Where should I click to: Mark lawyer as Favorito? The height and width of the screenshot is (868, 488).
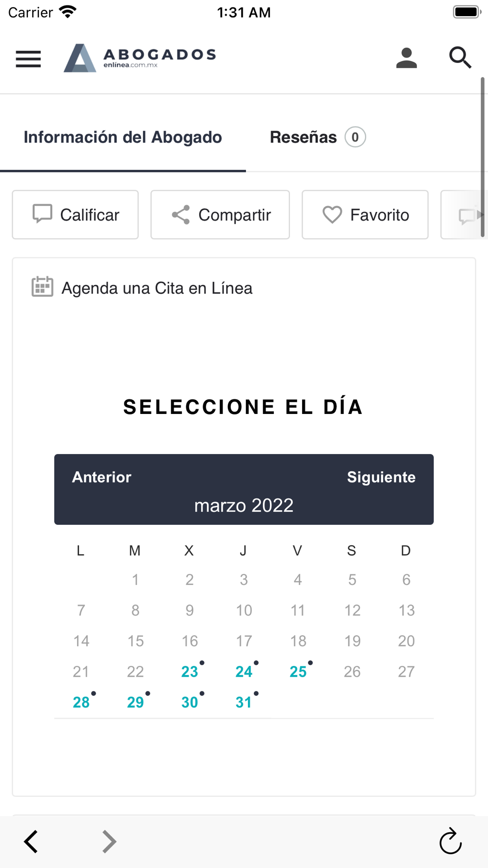(x=365, y=215)
